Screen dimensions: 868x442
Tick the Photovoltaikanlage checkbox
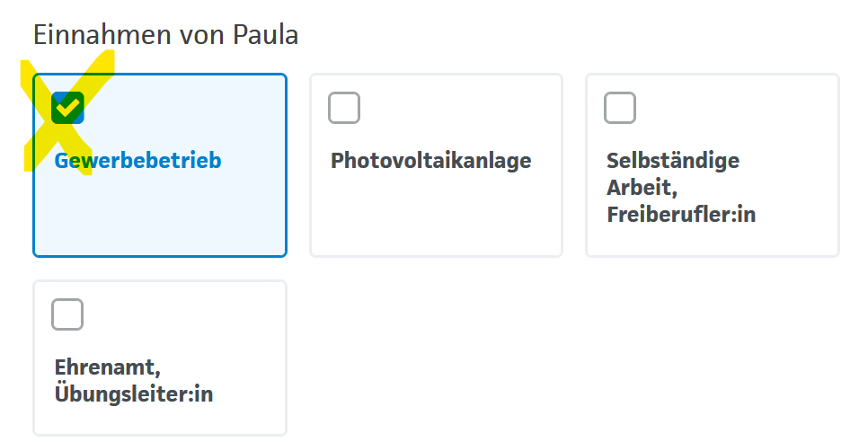344,108
